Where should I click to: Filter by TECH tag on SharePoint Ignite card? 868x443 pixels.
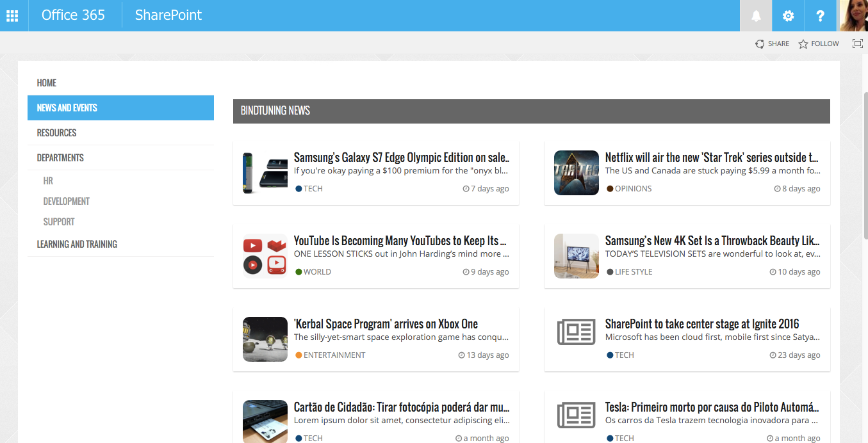(x=620, y=355)
